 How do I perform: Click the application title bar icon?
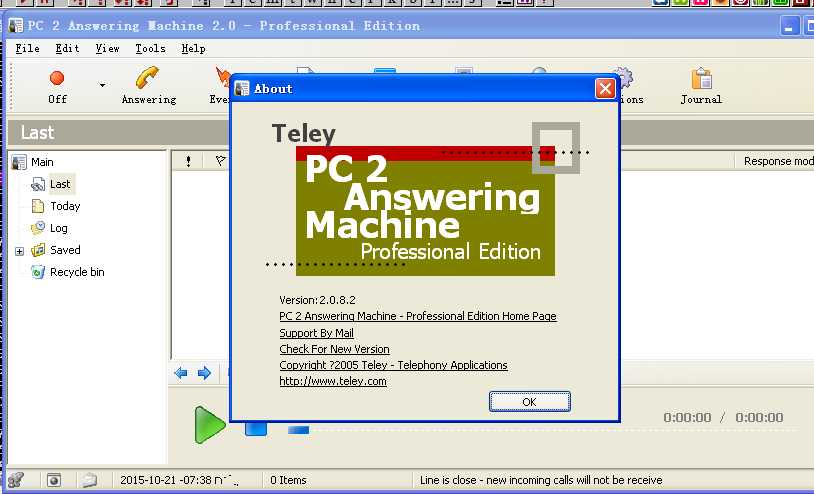[x=16, y=25]
